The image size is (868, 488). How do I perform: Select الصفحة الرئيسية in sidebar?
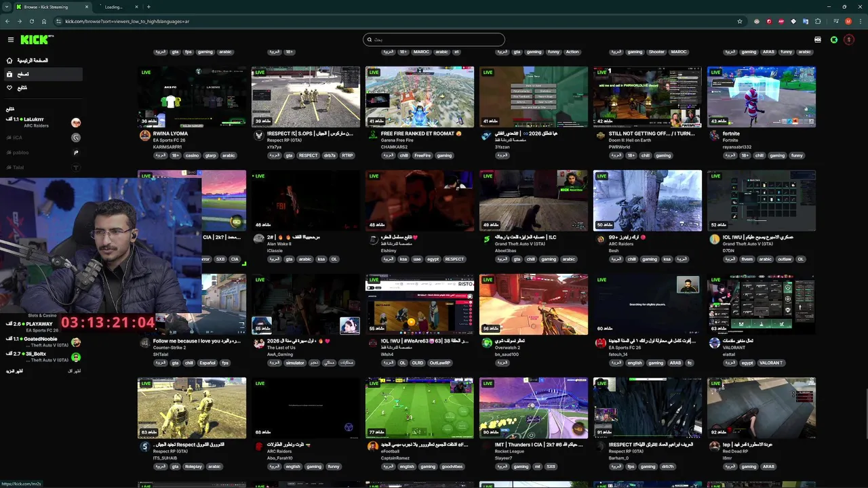point(33,60)
